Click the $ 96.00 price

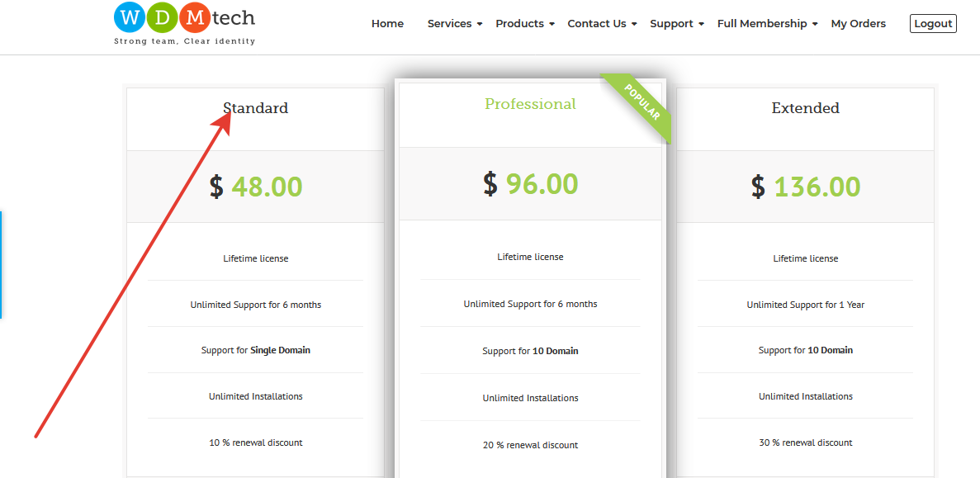click(x=531, y=184)
